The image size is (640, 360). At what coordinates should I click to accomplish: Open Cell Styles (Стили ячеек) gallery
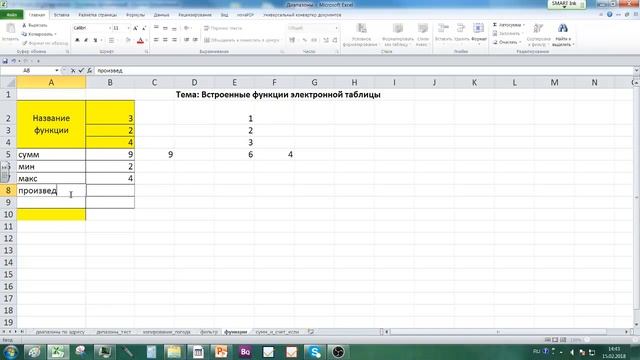(422, 35)
